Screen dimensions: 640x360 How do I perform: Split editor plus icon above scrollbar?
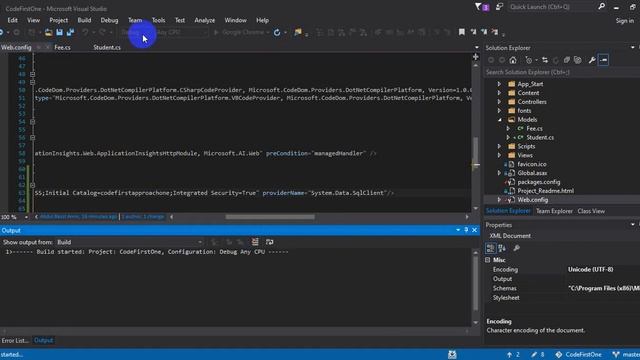pyautogui.click(x=476, y=57)
